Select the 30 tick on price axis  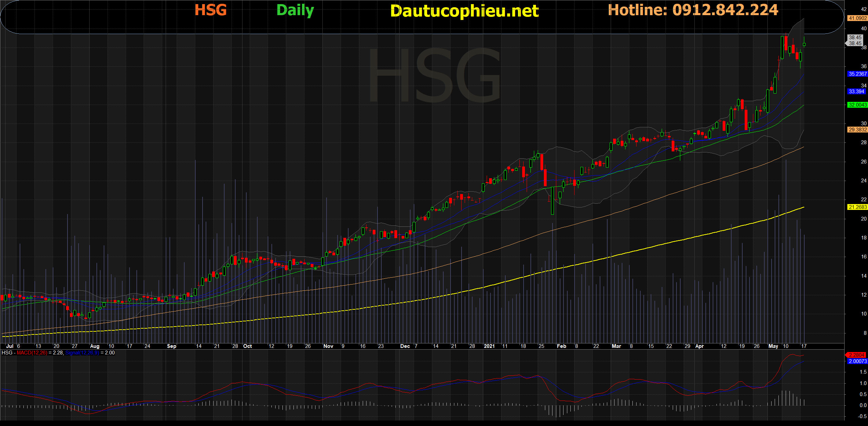(864, 123)
